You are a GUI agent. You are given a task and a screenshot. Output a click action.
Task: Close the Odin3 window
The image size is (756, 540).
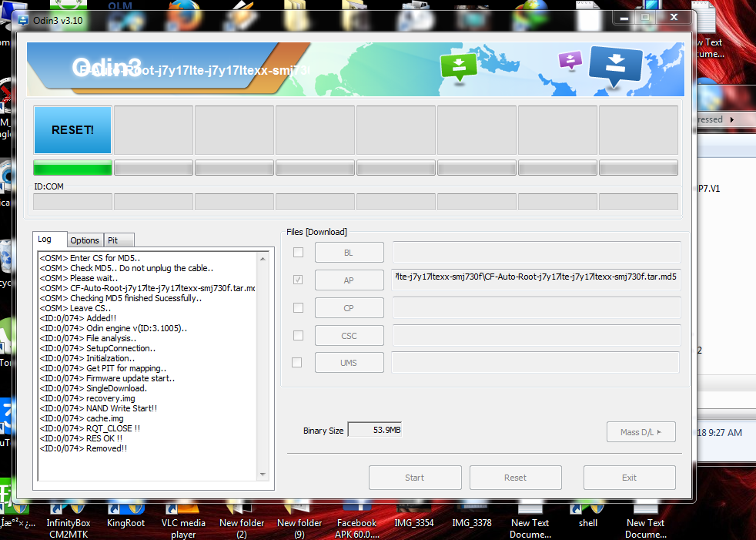point(674,18)
